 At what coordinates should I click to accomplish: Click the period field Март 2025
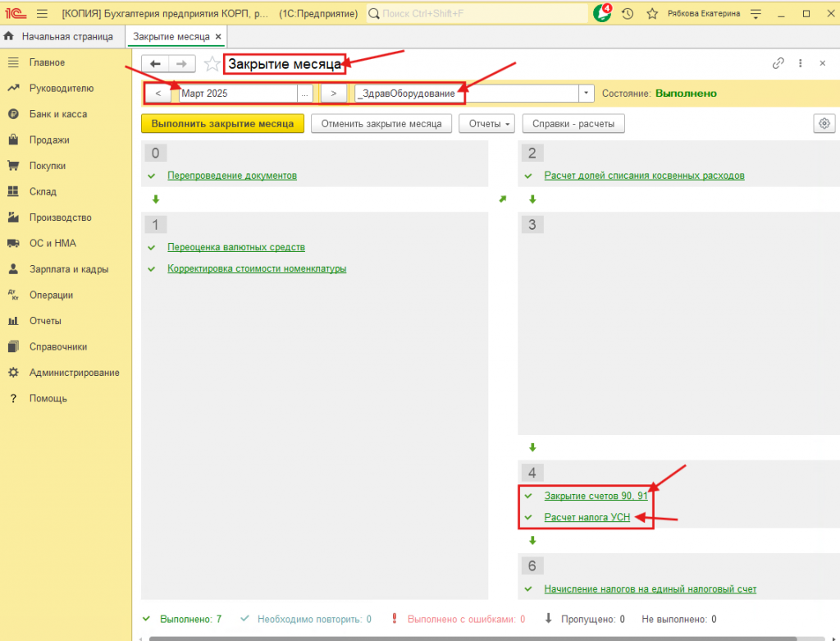(238, 94)
